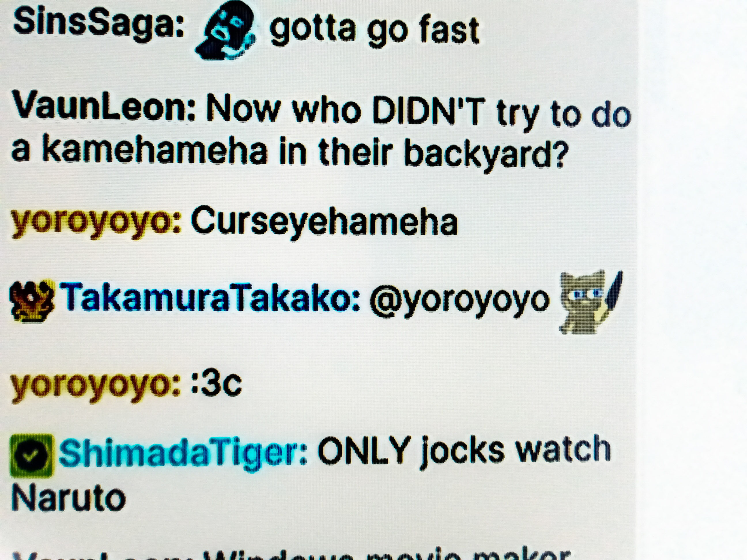Screen dimensions: 747x560
Task: Click ShimadaTiger's green verified checkmark badge
Action: [x=32, y=455]
